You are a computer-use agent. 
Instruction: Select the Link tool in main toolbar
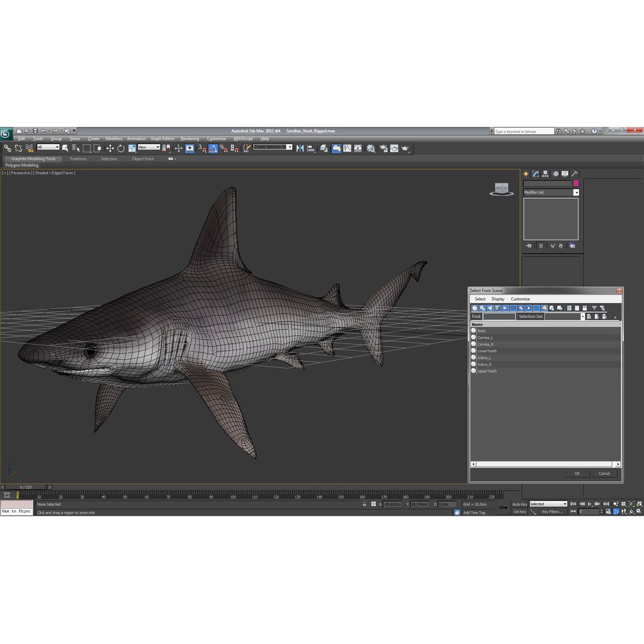click(x=7, y=148)
